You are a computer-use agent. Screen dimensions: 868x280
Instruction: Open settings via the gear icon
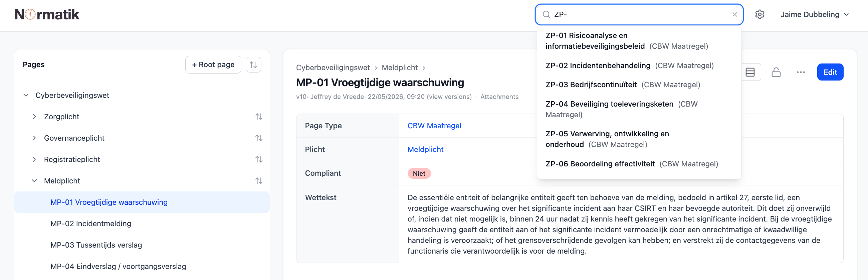click(759, 14)
